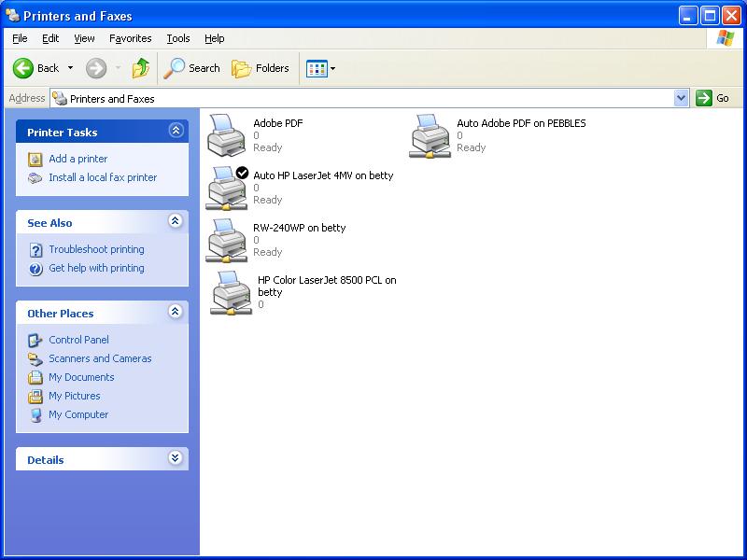
Task: Click the Troubleshoot printing question icon
Action: [x=35, y=250]
